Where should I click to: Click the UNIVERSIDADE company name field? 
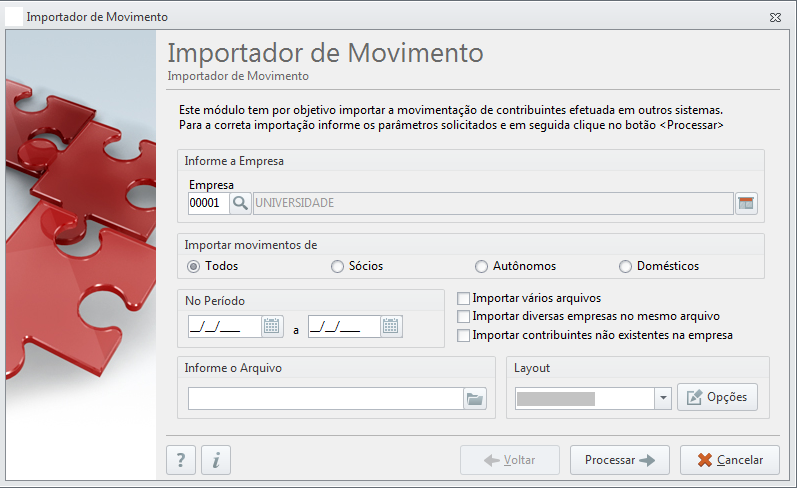[x=493, y=203]
